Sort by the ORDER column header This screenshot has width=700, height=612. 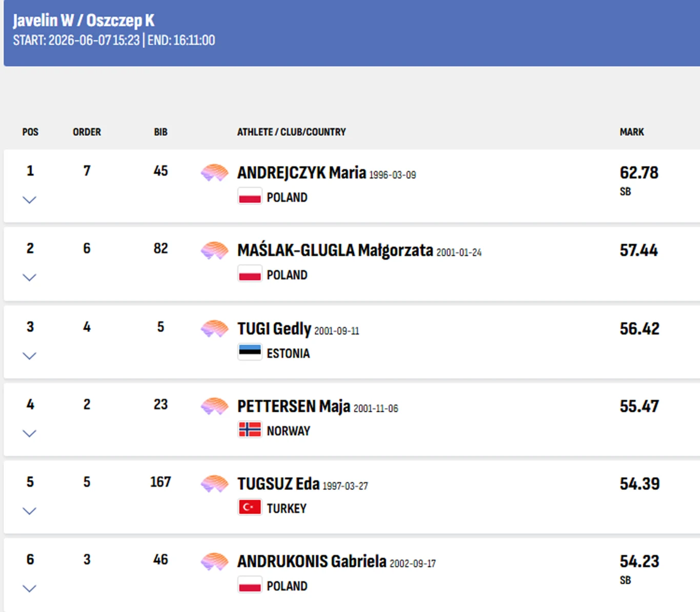[x=87, y=132]
